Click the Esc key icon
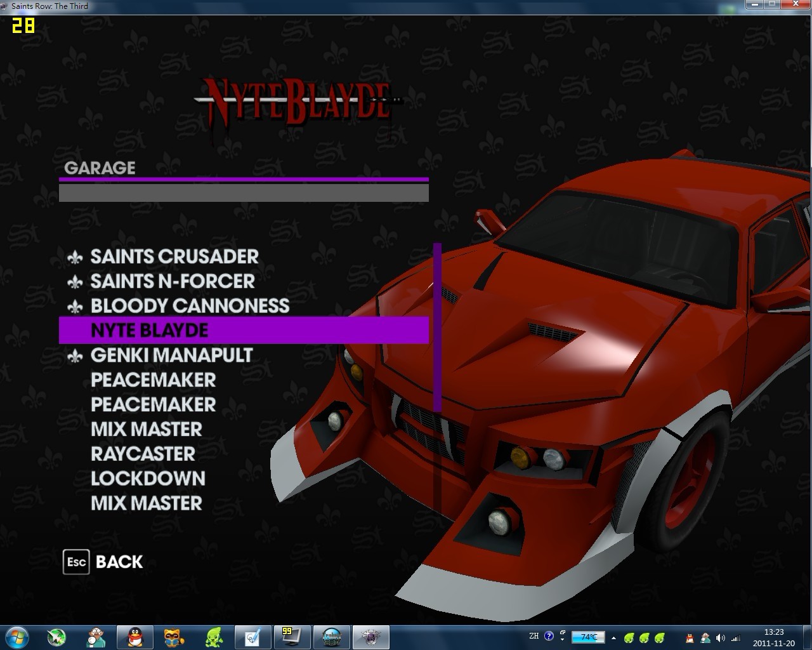This screenshot has height=650, width=812. pyautogui.click(x=76, y=562)
